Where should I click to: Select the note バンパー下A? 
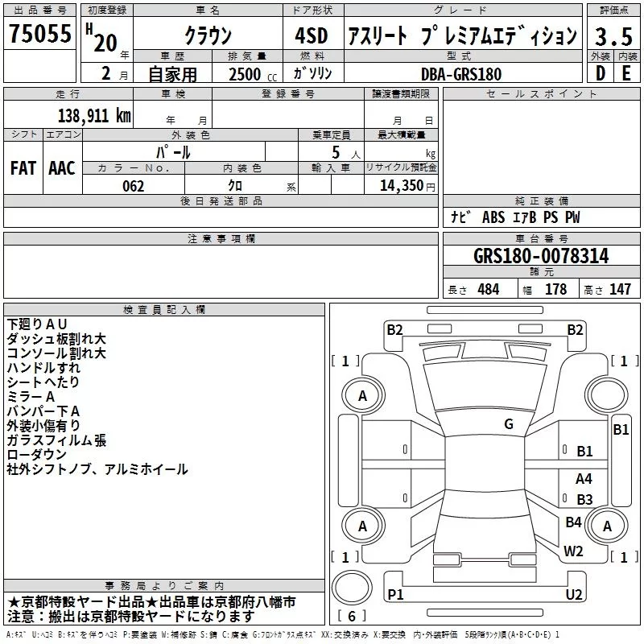click(43, 411)
